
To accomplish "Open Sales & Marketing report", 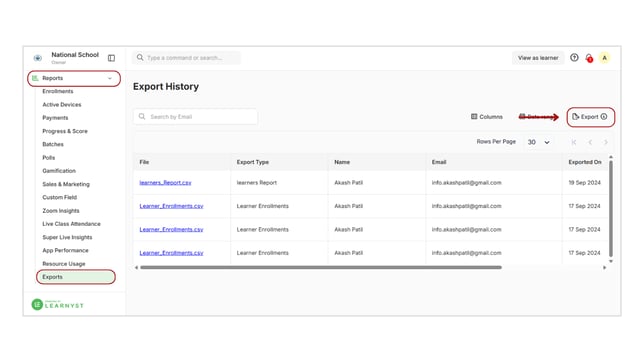I will [66, 184].
